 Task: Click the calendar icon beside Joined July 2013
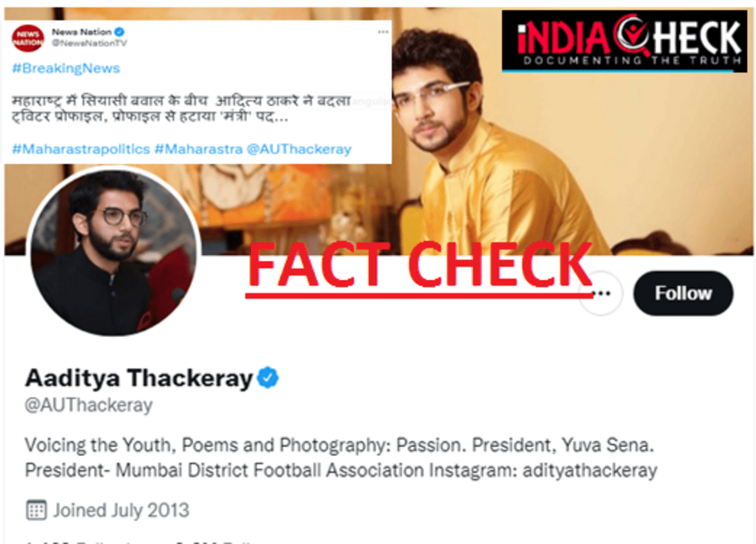36,509
